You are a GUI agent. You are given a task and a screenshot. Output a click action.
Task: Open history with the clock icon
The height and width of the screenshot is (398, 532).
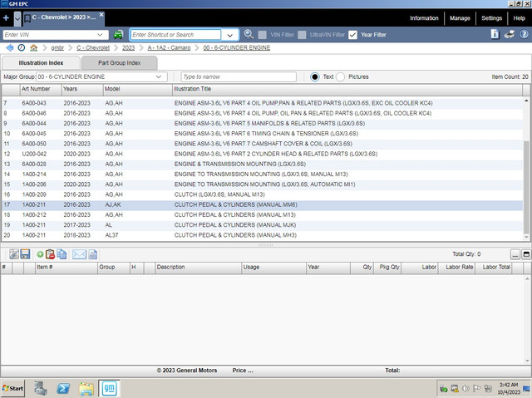click(x=22, y=47)
